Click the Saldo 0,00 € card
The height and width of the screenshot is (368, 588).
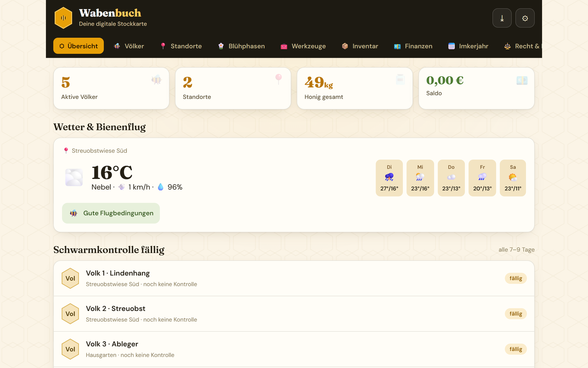click(x=476, y=88)
